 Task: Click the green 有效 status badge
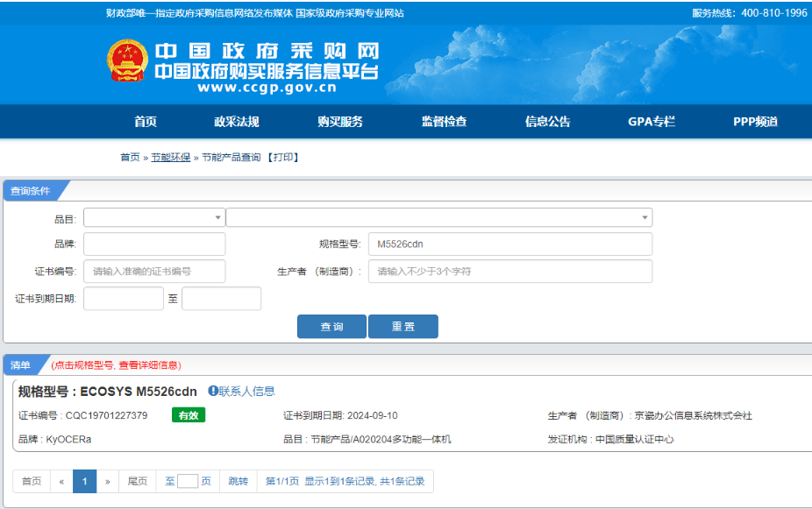[x=189, y=415]
